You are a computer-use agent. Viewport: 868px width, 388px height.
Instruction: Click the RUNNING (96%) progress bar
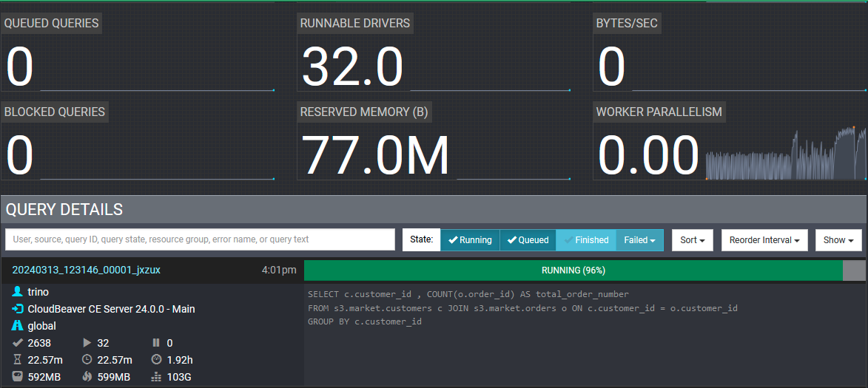pyautogui.click(x=573, y=270)
